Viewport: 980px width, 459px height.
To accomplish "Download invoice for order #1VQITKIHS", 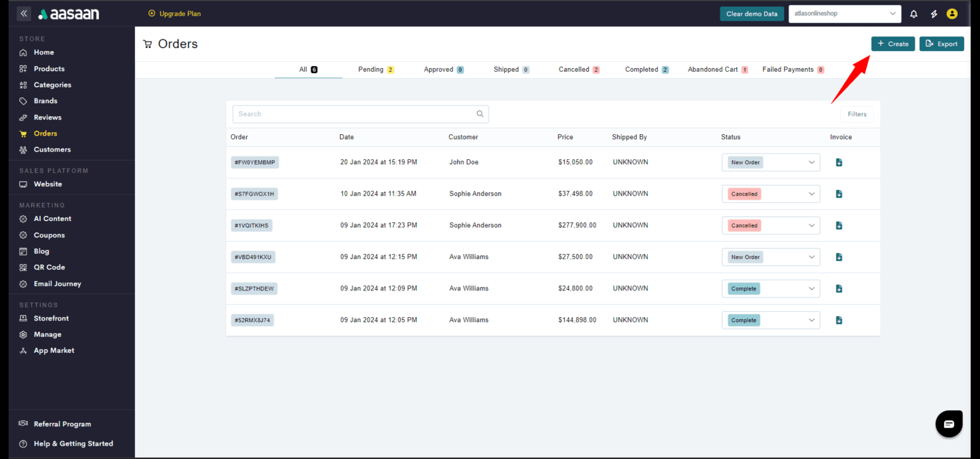I will [x=839, y=226].
